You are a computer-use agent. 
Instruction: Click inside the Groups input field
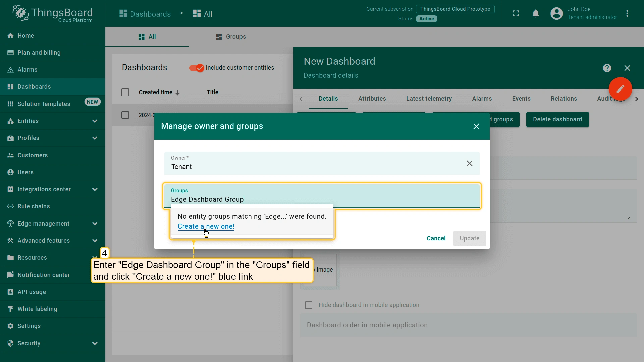point(322,199)
